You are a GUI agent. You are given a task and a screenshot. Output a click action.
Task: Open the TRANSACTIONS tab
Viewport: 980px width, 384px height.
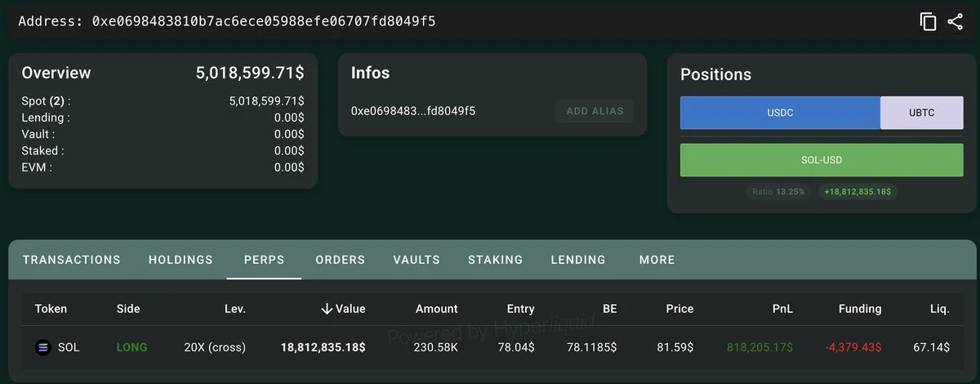coord(72,260)
